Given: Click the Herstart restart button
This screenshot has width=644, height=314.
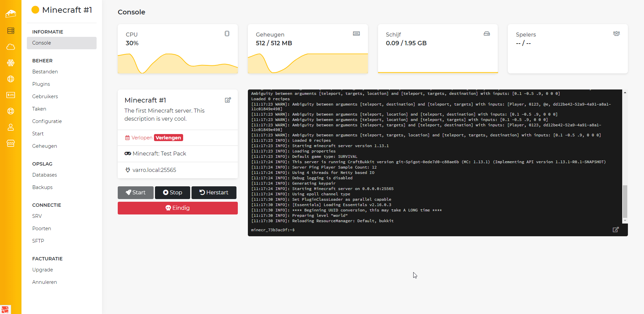Looking at the screenshot, I should click(x=214, y=193).
